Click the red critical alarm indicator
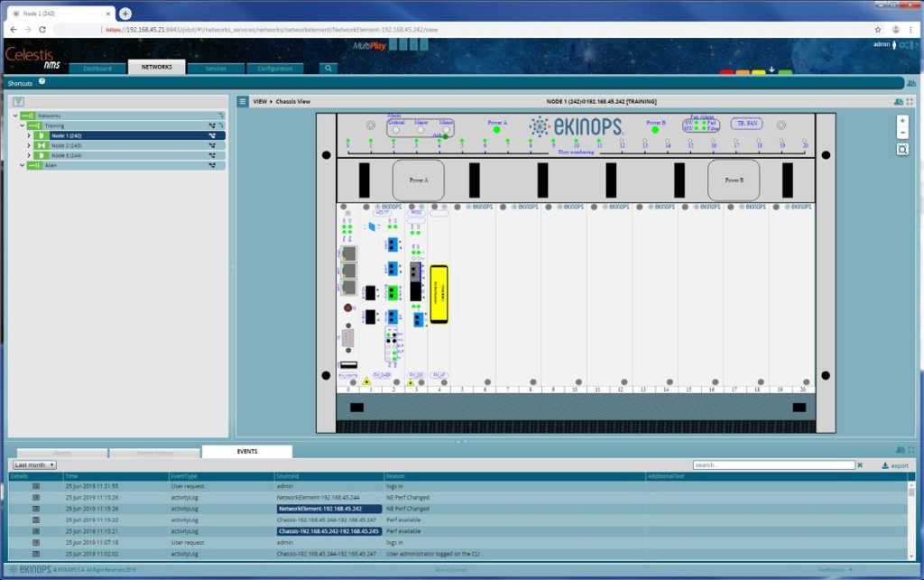Viewport: 924px width, 580px height. tap(726, 72)
